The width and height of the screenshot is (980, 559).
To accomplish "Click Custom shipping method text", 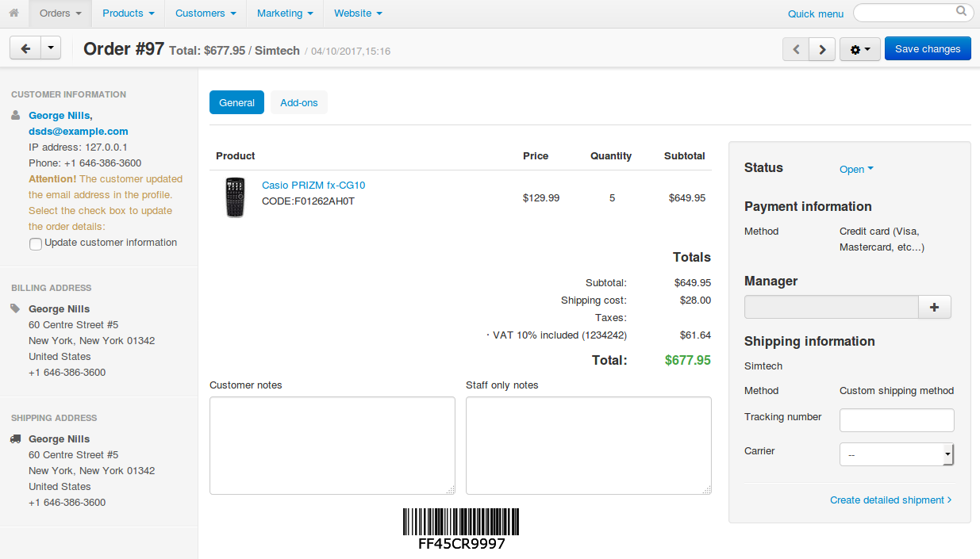I will (x=897, y=391).
